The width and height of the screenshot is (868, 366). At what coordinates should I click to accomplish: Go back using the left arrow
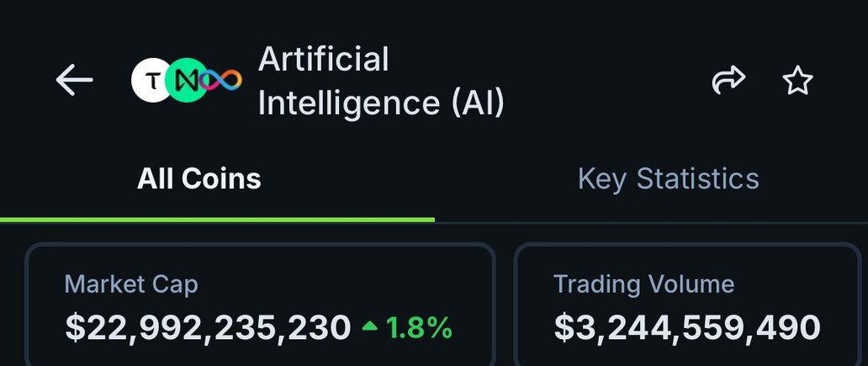pos(74,80)
